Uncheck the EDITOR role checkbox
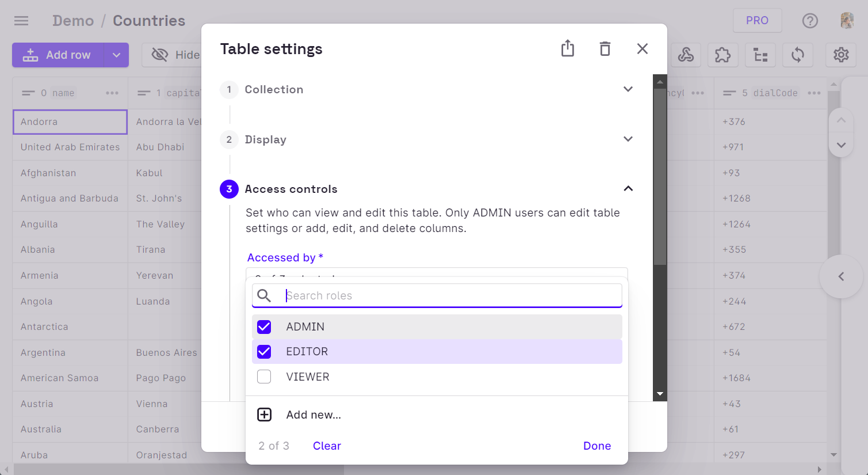 click(264, 351)
